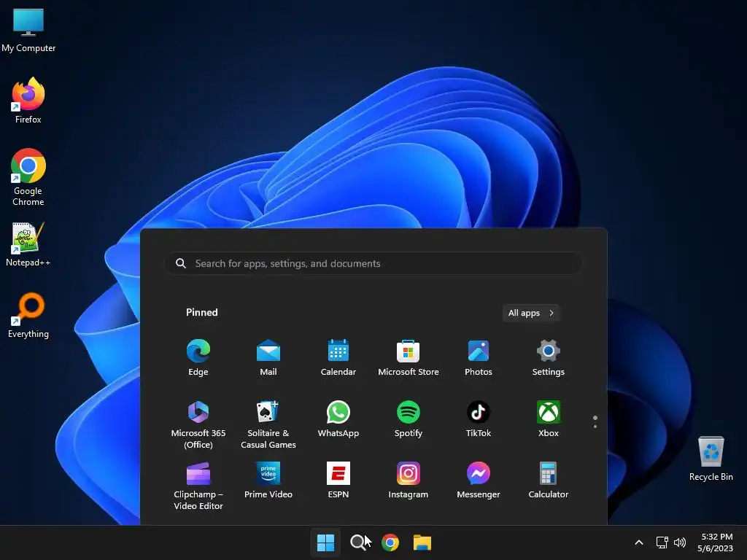
Task: Open Settings from the pinned apps
Action: [549, 358]
